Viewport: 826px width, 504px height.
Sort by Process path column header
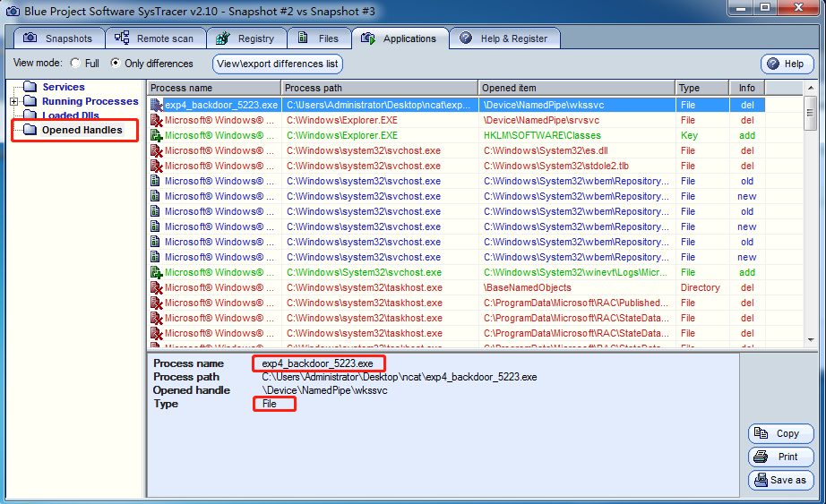tap(379, 88)
